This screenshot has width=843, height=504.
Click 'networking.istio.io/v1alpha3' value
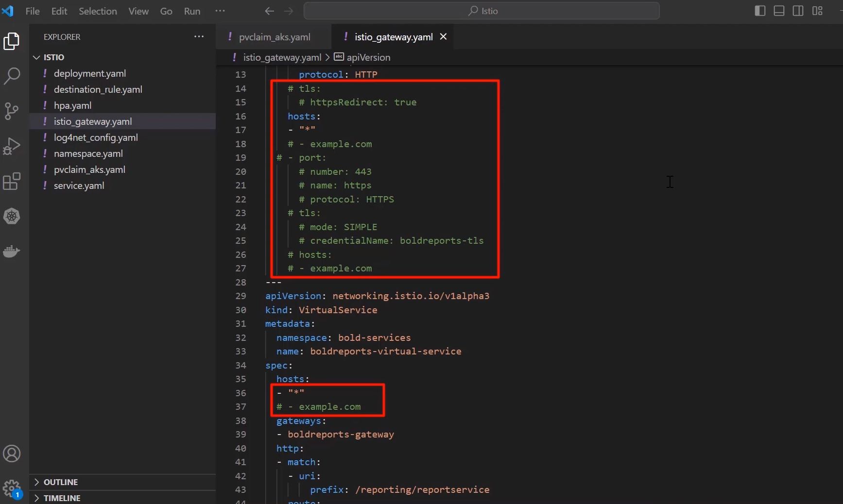(411, 296)
